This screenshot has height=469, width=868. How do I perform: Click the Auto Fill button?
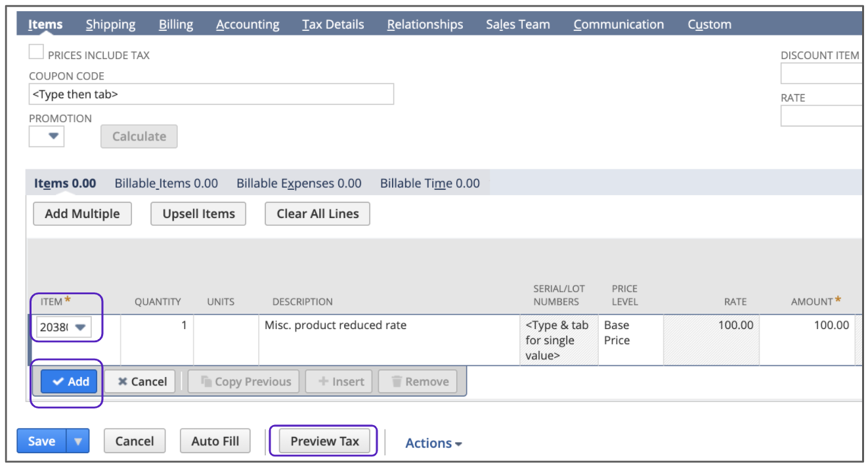click(215, 441)
